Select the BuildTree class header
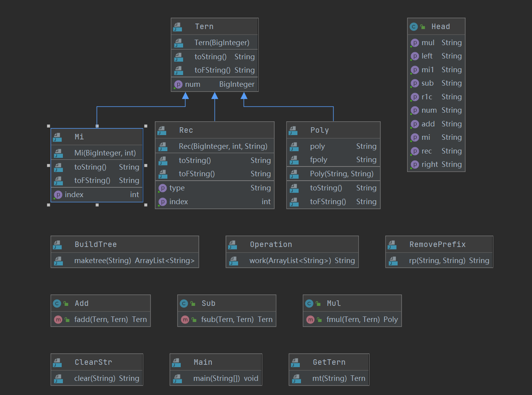This screenshot has width=532, height=395. click(x=125, y=244)
